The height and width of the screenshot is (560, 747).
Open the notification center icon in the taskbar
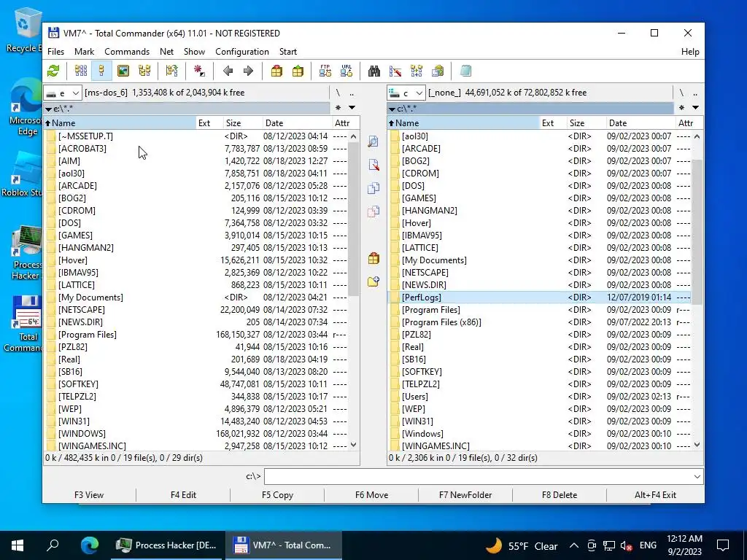[x=723, y=545]
